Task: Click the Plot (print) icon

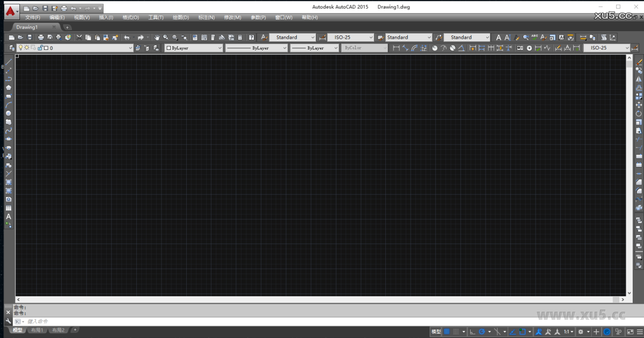Action: tap(40, 37)
